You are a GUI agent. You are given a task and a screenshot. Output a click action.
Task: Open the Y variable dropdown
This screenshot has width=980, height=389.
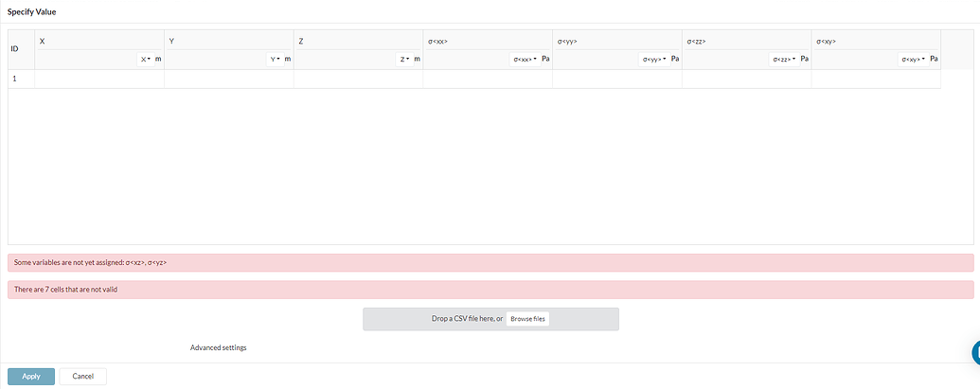(275, 60)
